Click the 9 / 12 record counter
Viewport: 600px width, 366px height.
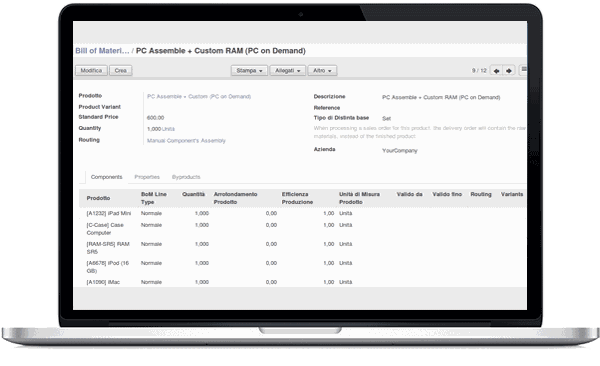pyautogui.click(x=479, y=70)
